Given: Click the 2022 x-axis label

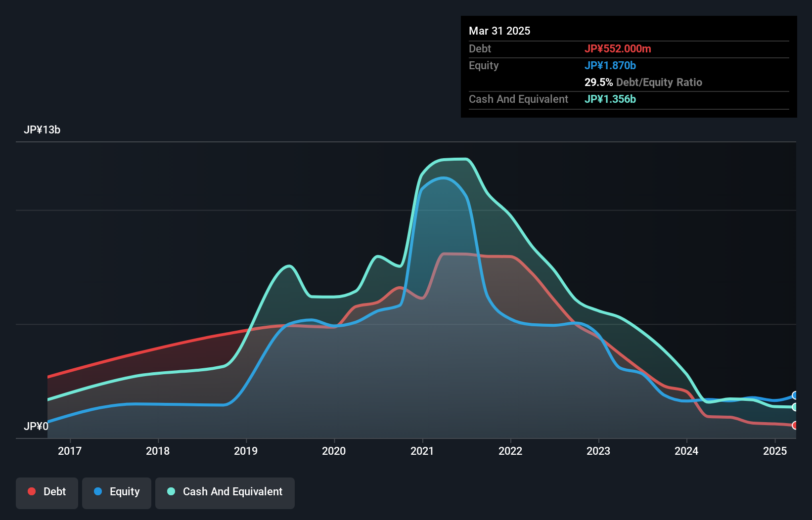Looking at the screenshot, I should click(510, 451).
